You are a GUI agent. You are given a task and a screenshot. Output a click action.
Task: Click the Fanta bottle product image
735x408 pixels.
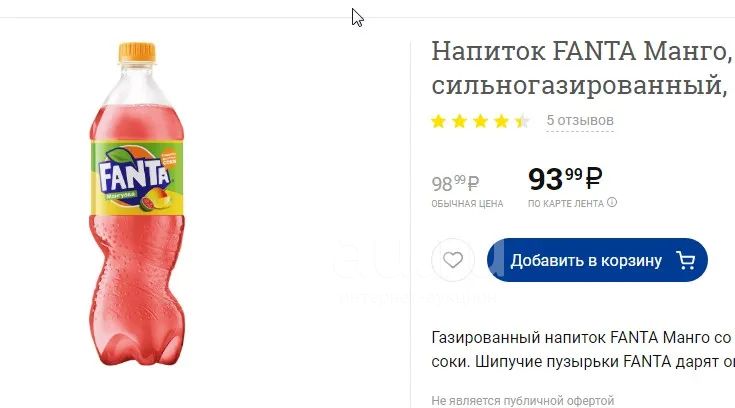[136, 204]
